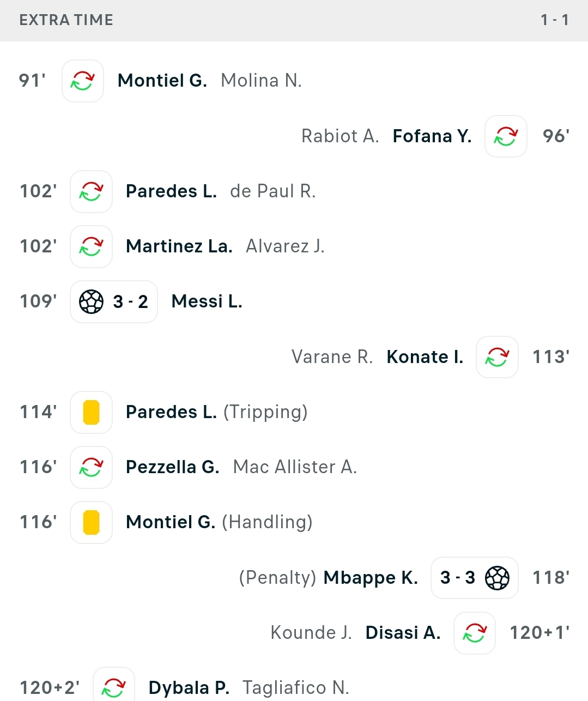The width and height of the screenshot is (588, 701).
Task: Select Rabiot A. substituted player
Action: point(340,136)
